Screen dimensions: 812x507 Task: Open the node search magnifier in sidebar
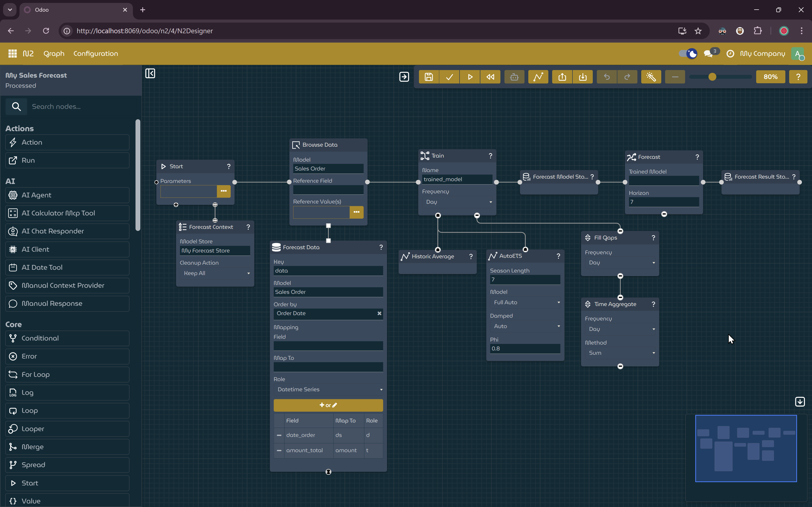16,106
